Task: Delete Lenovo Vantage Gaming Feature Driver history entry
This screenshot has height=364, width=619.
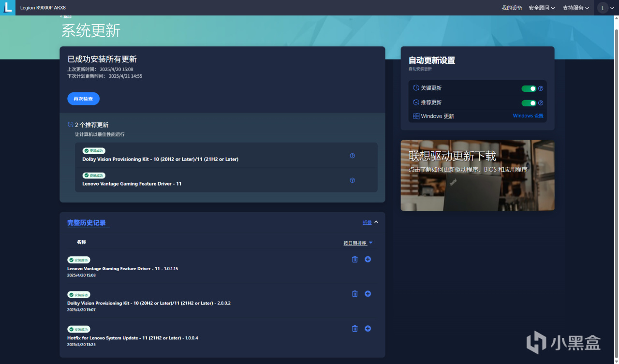Action: (355, 260)
